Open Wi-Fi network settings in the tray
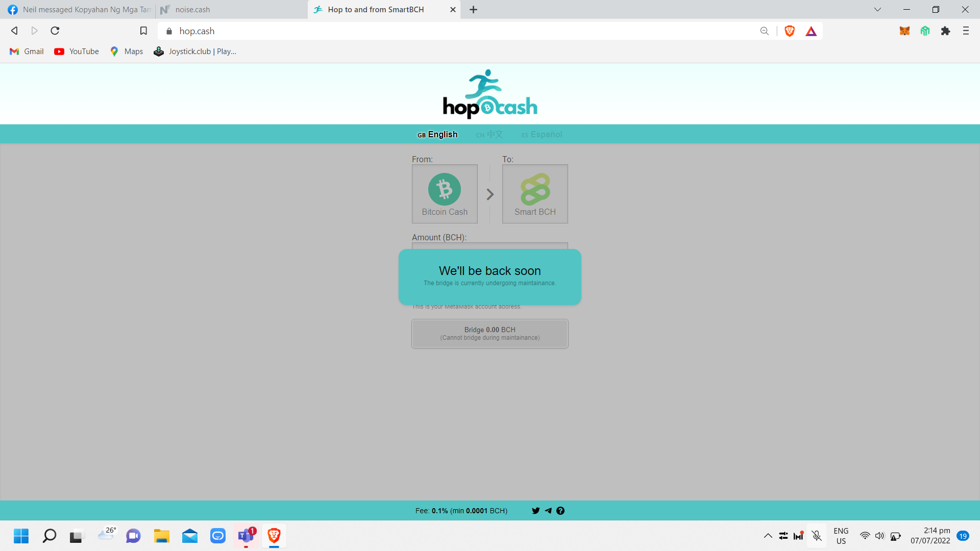The image size is (980, 551). click(865, 536)
